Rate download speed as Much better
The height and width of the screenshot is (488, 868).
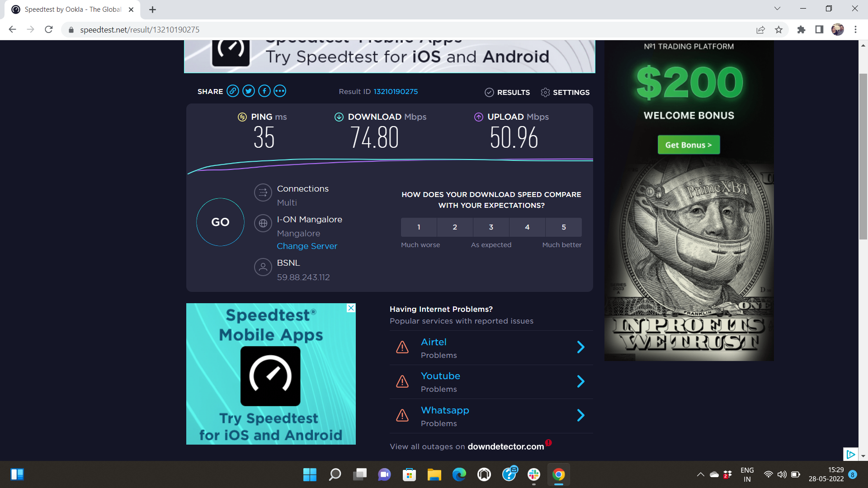click(563, 227)
